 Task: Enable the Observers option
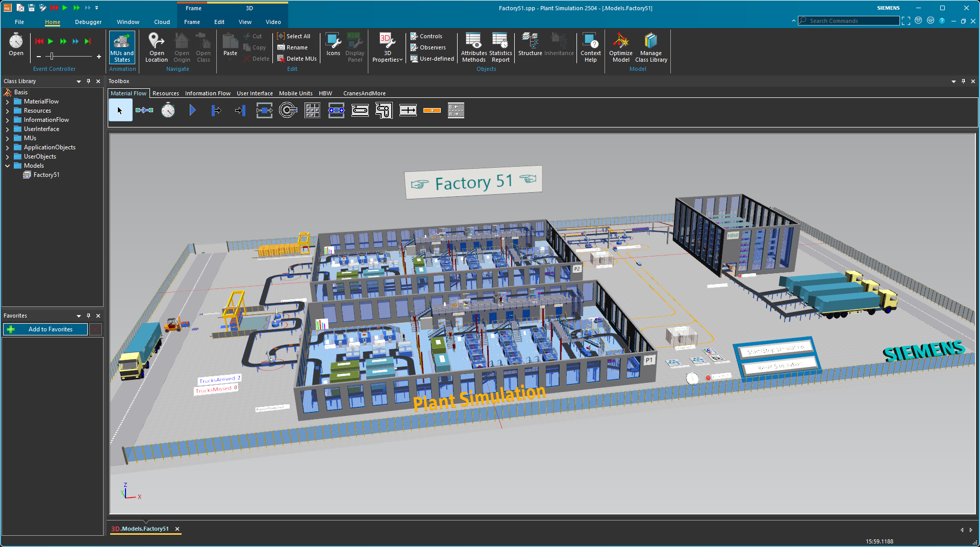pos(429,47)
